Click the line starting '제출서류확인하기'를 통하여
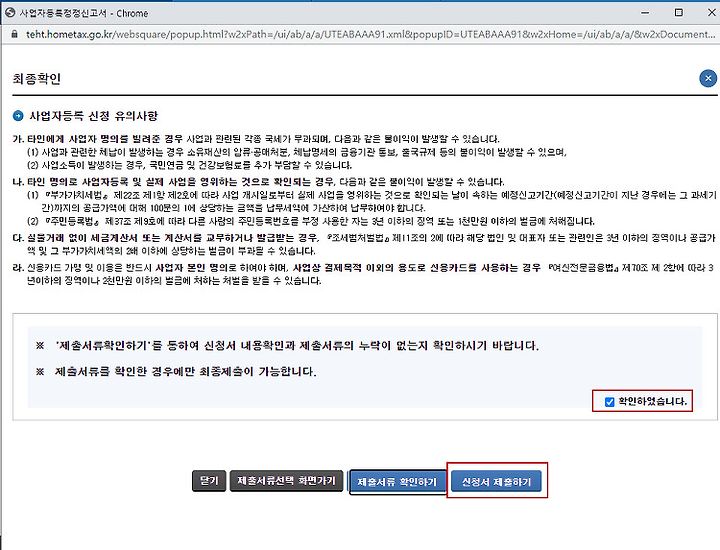Viewport: 720px width, 550px height. 297,346
